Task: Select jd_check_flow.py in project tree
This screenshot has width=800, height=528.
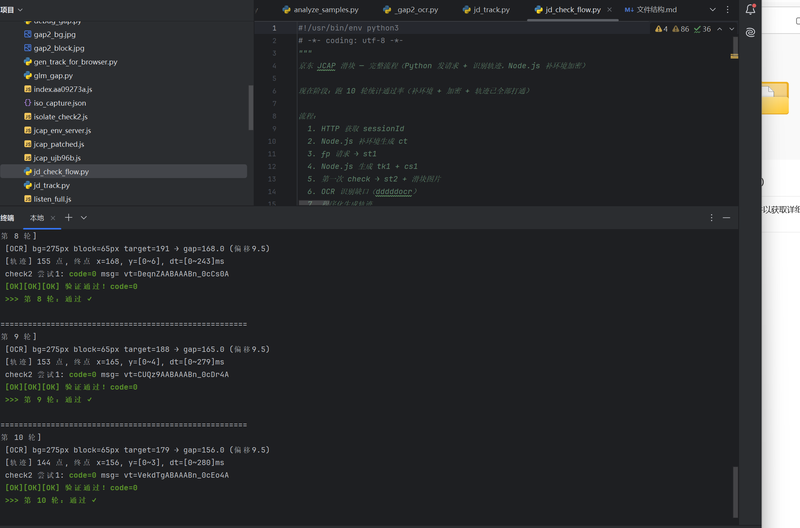Action: pyautogui.click(x=124, y=171)
